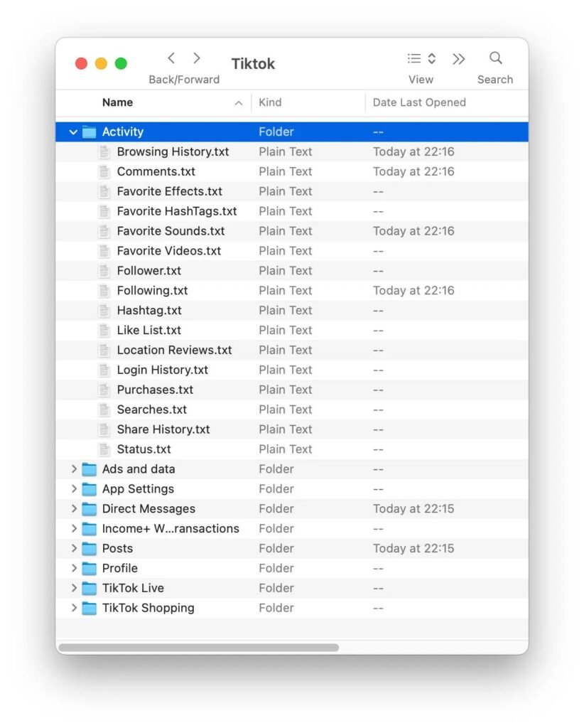
Task: Show more toolbar items via double chevron
Action: pyautogui.click(x=458, y=59)
